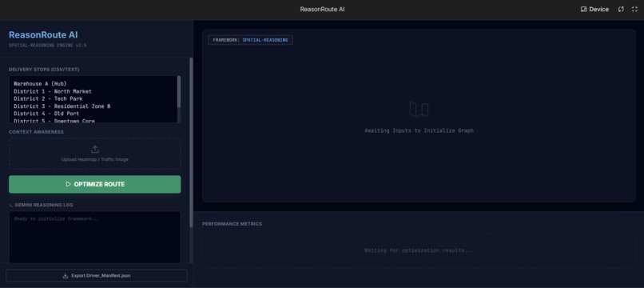
Task: Click the map icon in the graph area
Action: (419, 110)
